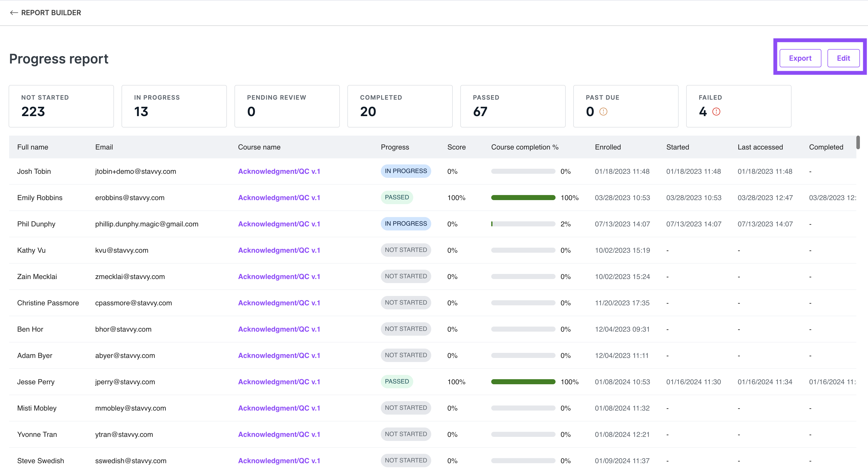Click last accessed date 03/28/2023 12:47
868x470 pixels.
click(x=765, y=198)
